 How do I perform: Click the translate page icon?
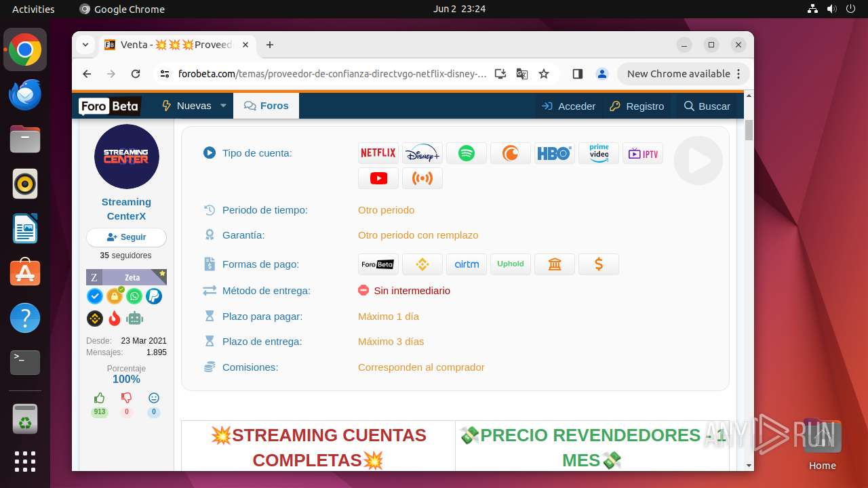522,74
